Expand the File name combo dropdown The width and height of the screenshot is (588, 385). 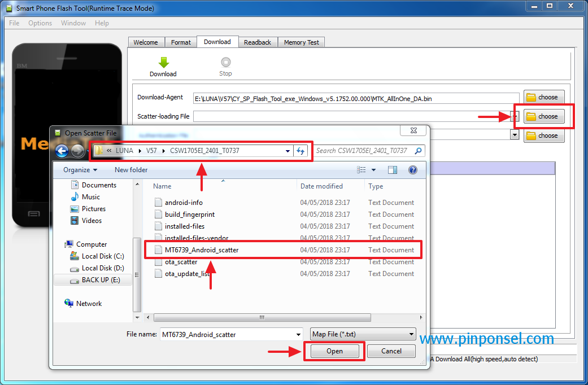[x=298, y=334]
